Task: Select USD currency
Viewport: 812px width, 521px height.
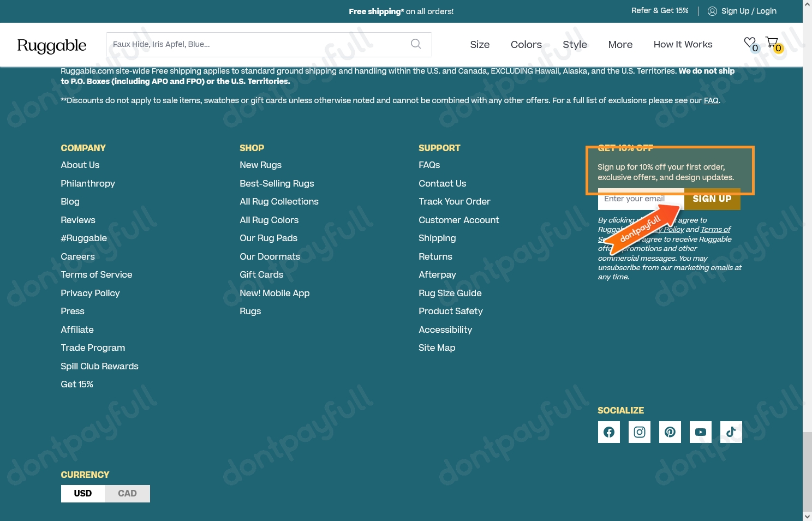Action: point(83,493)
